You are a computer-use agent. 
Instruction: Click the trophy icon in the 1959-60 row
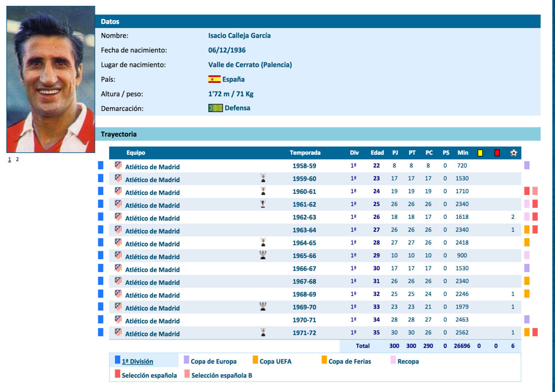(x=263, y=178)
